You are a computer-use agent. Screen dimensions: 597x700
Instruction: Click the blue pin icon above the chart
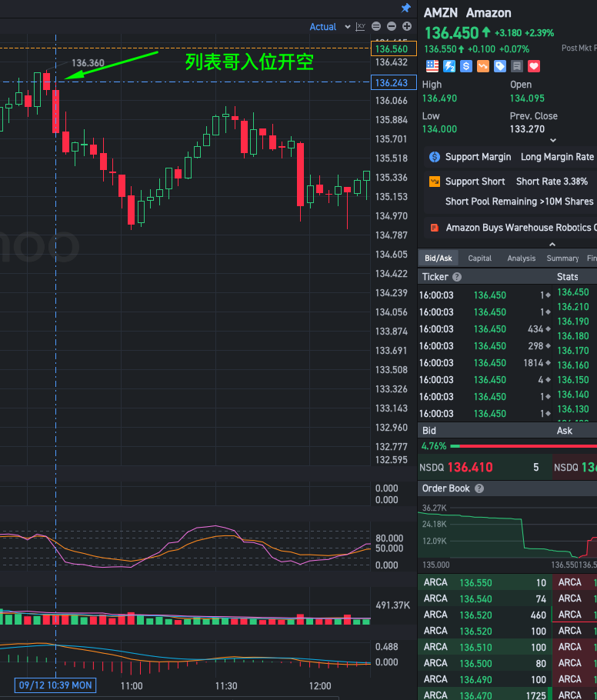(406, 8)
